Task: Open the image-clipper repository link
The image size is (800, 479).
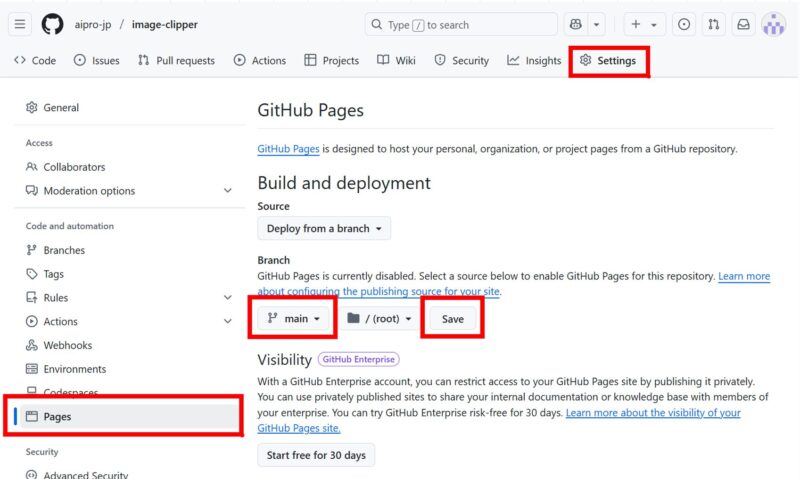Action: (164, 24)
